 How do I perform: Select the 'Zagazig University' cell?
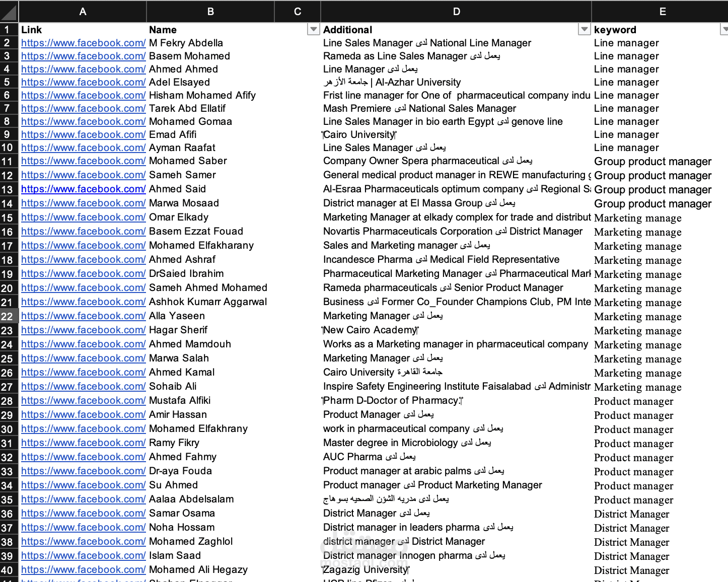[x=456, y=570]
